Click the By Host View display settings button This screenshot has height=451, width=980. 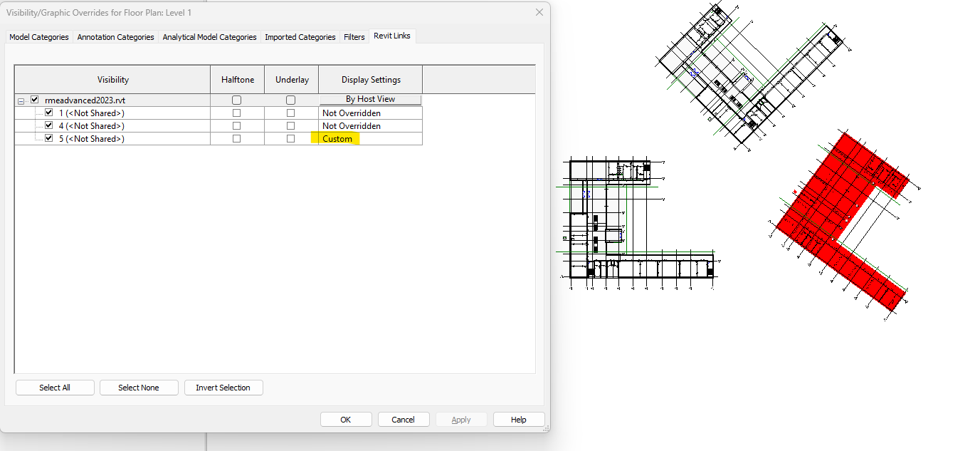point(370,99)
